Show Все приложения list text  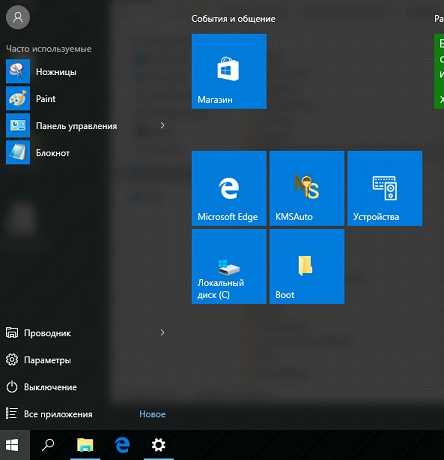[58, 414]
